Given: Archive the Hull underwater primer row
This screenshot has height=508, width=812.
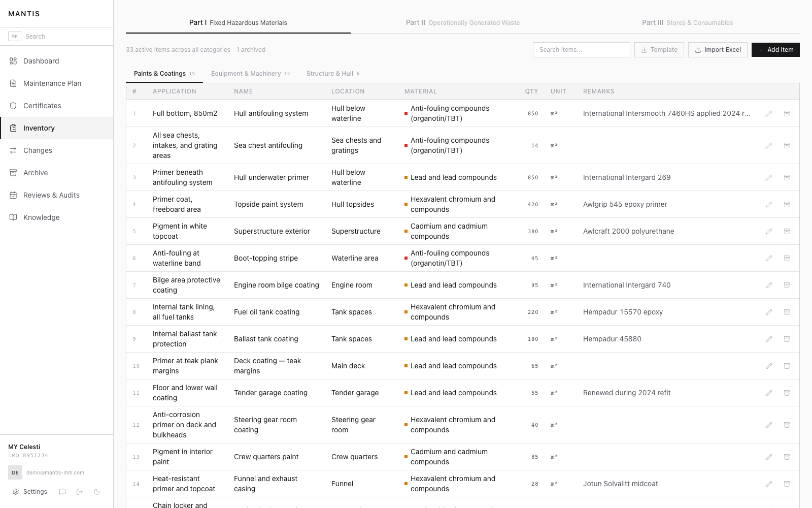Looking at the screenshot, I should (x=787, y=177).
